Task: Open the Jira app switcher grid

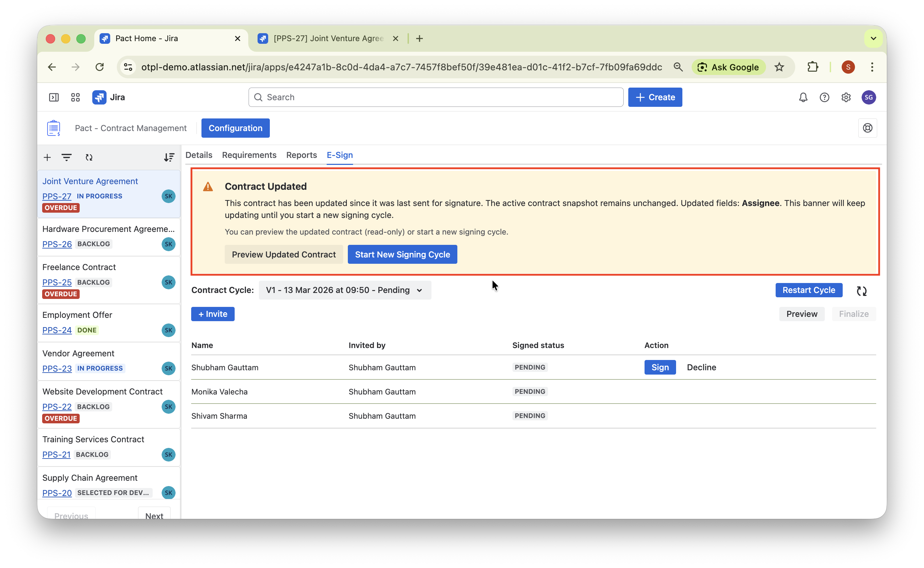Action: click(75, 97)
